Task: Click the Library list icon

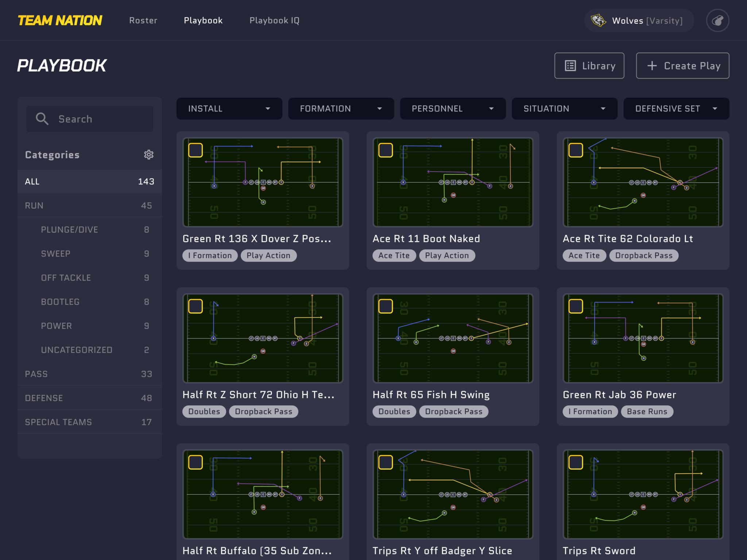Action: [569, 66]
